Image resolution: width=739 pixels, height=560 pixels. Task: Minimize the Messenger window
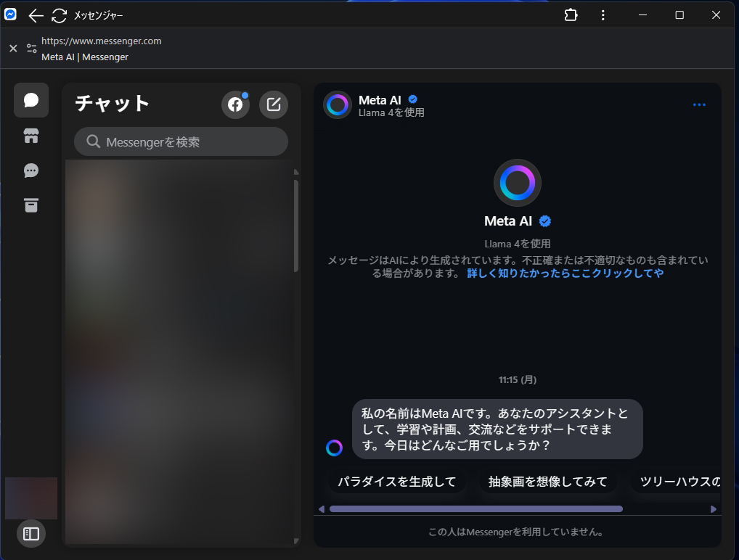tap(642, 15)
